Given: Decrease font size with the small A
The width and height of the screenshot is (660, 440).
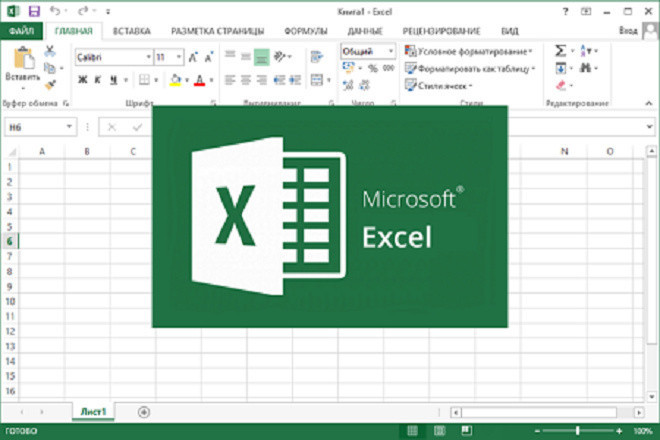Looking at the screenshot, I should click(209, 57).
